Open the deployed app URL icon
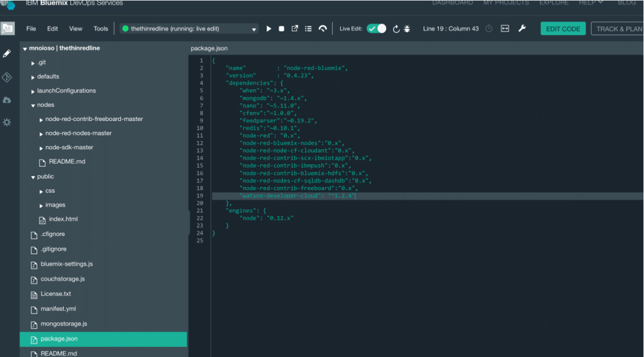The image size is (644, 357). coord(294,29)
